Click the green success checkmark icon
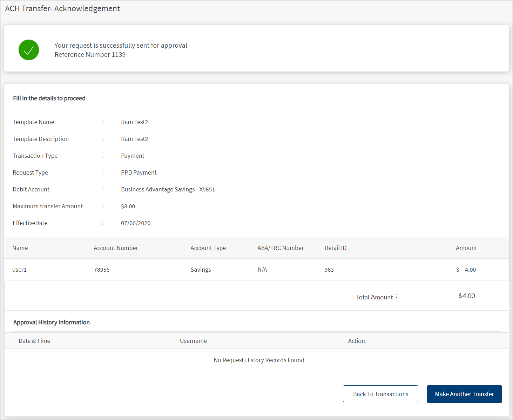The width and height of the screenshot is (513, 420). coord(29,50)
